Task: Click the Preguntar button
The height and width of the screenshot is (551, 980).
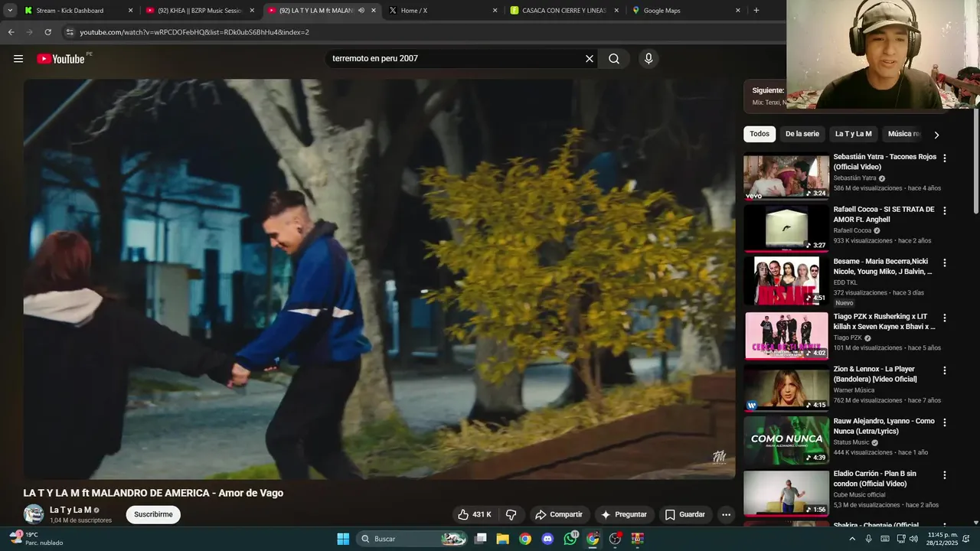Action: click(624, 514)
